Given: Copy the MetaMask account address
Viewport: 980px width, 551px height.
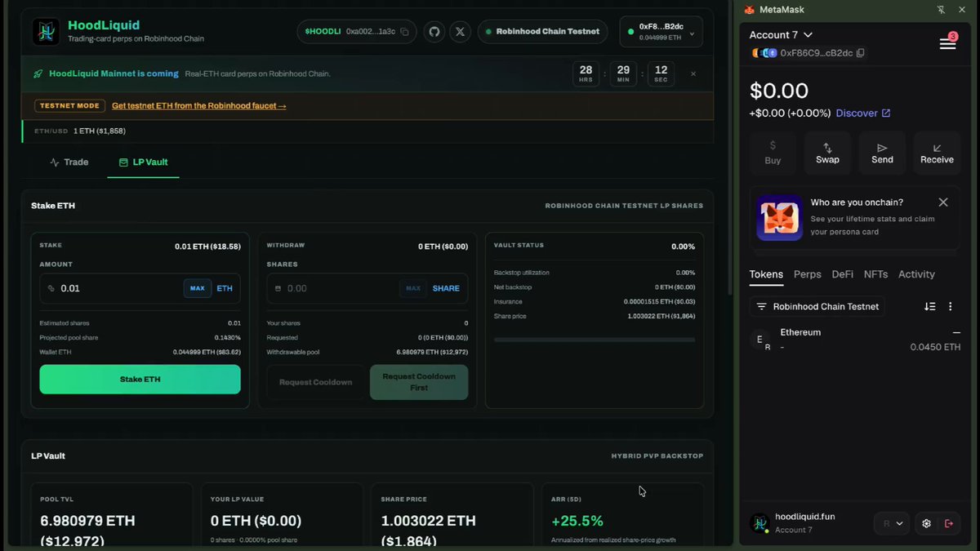Looking at the screenshot, I should pos(861,53).
